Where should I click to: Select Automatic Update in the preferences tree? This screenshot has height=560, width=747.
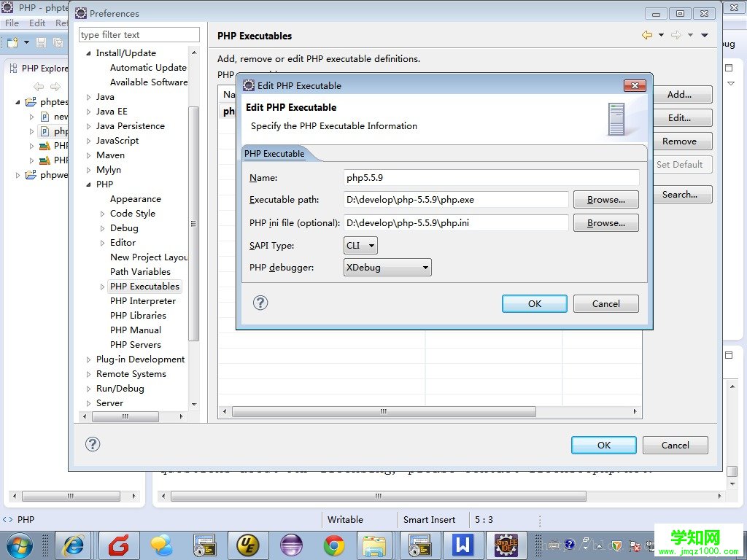pos(148,68)
